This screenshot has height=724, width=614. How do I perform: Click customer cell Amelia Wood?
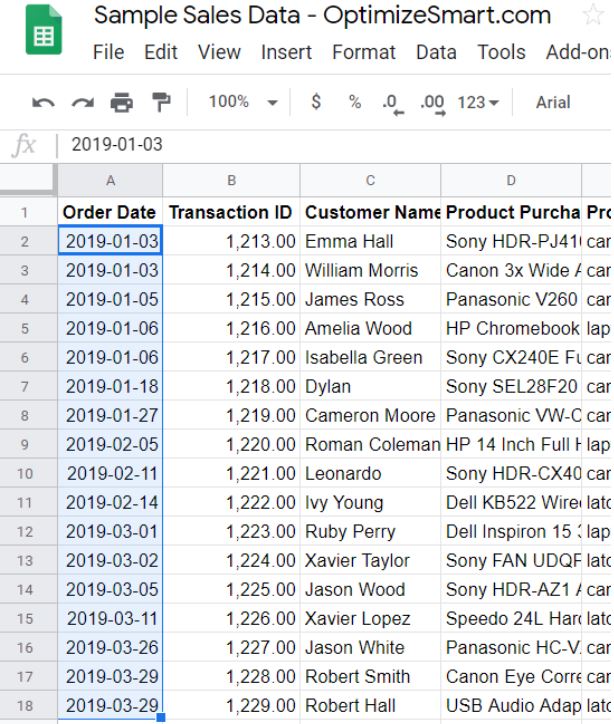(x=370, y=328)
